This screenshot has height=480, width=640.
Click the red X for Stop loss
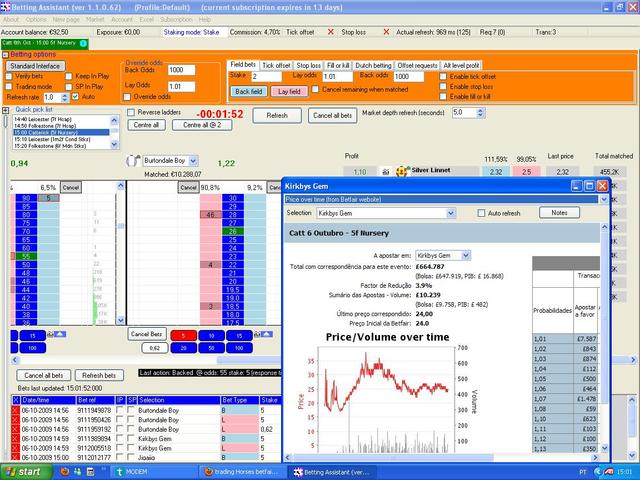pos(386,32)
